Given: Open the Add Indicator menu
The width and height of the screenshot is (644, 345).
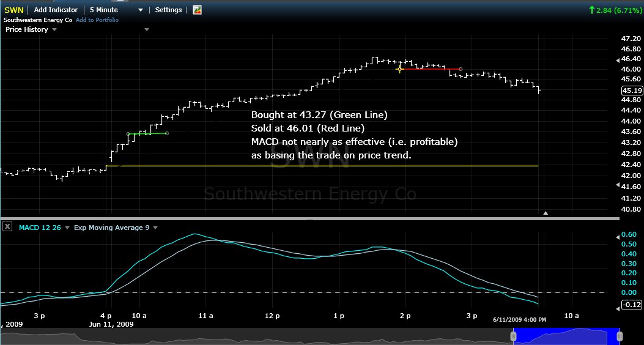Looking at the screenshot, I should 56,10.
